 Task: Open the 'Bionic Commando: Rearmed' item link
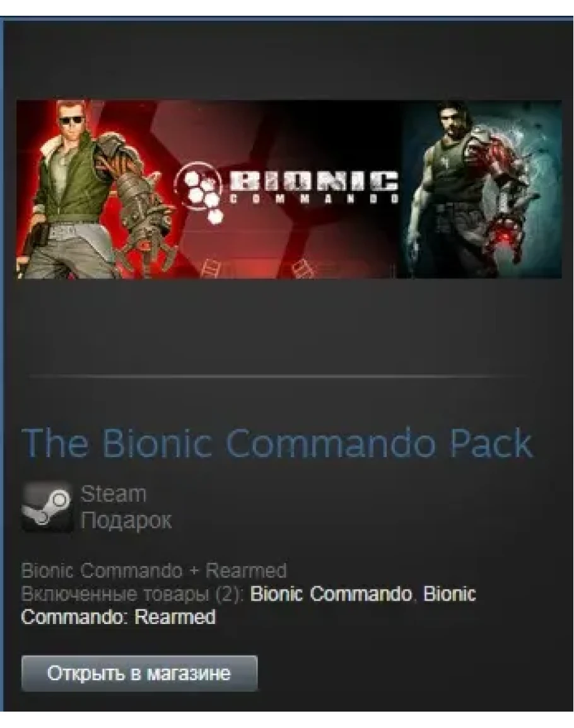249,606
